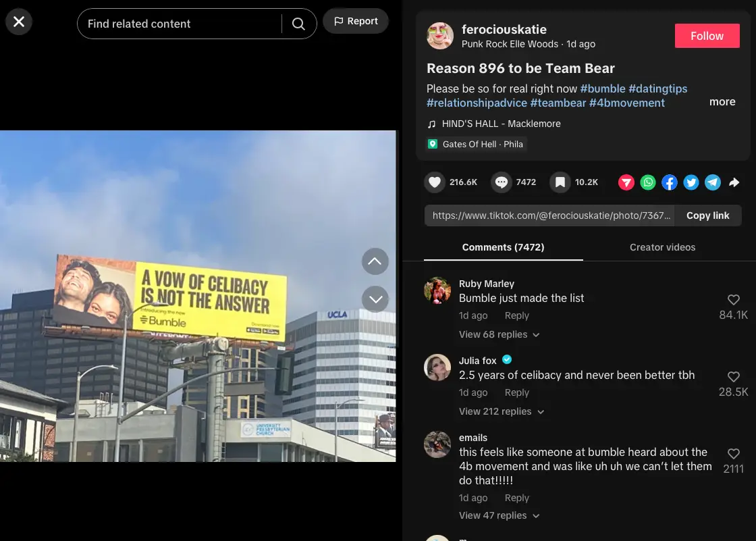Share the video on Twitter

tap(691, 182)
